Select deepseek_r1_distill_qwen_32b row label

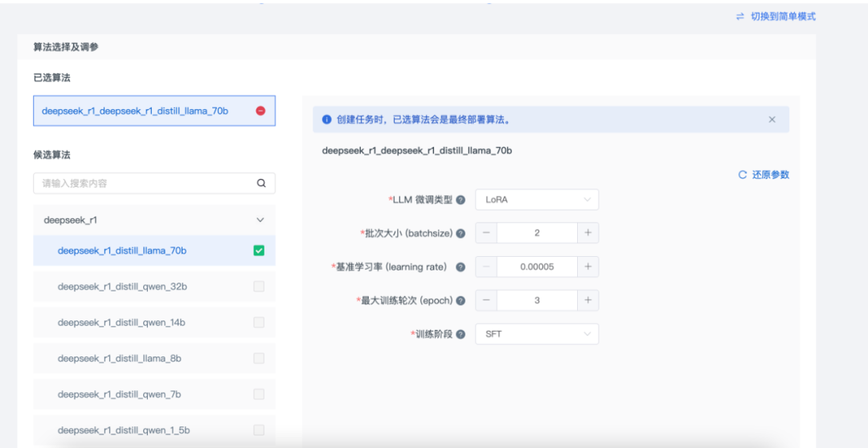click(122, 287)
